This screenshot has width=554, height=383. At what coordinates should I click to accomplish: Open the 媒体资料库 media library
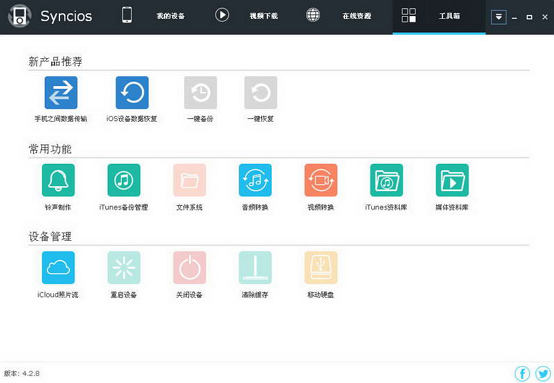coord(452,180)
